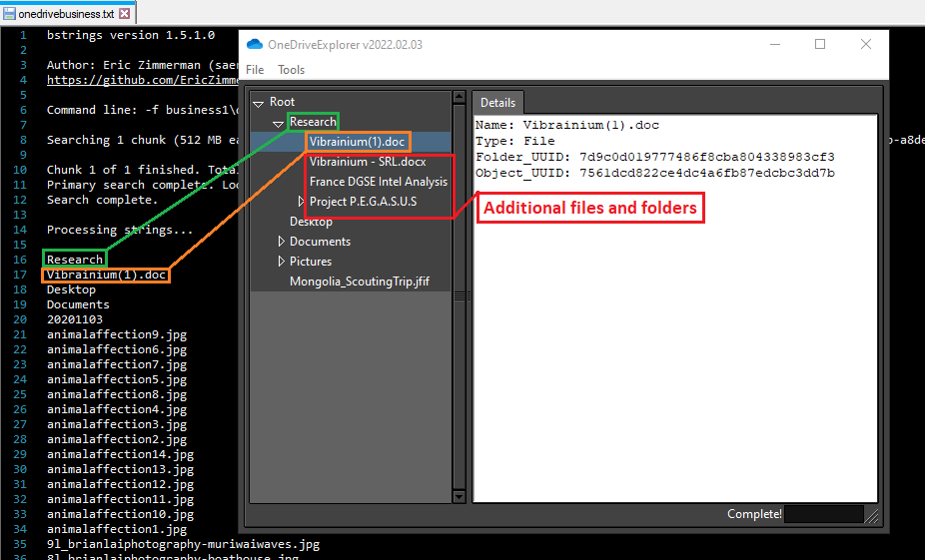The width and height of the screenshot is (925, 560).
Task: Select Project P.E.G.A.S.U.S folder
Action: pyautogui.click(x=363, y=202)
